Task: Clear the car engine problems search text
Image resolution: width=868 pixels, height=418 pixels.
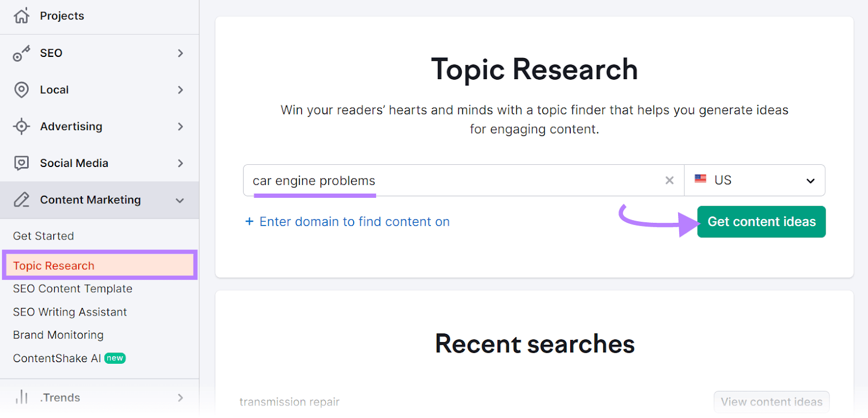Action: (x=669, y=181)
